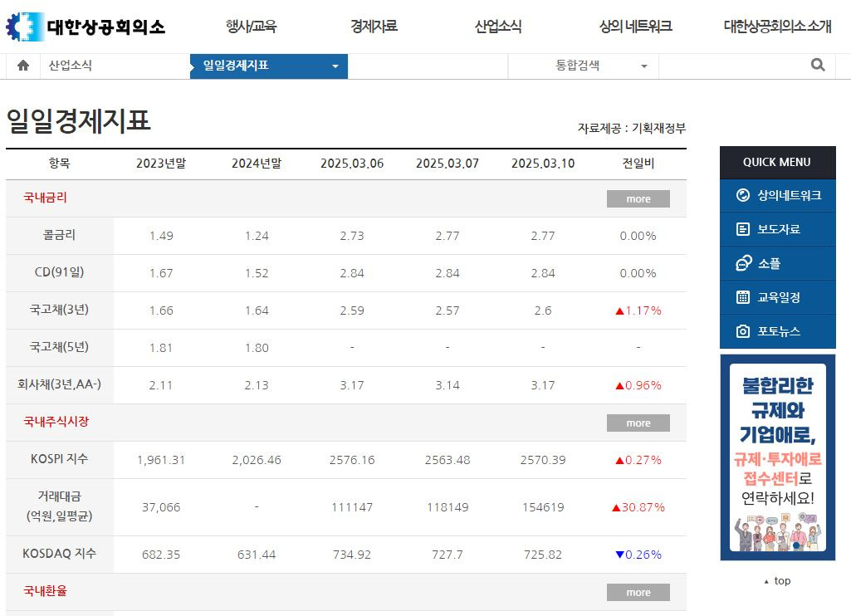Click 항목 column header

59,164
